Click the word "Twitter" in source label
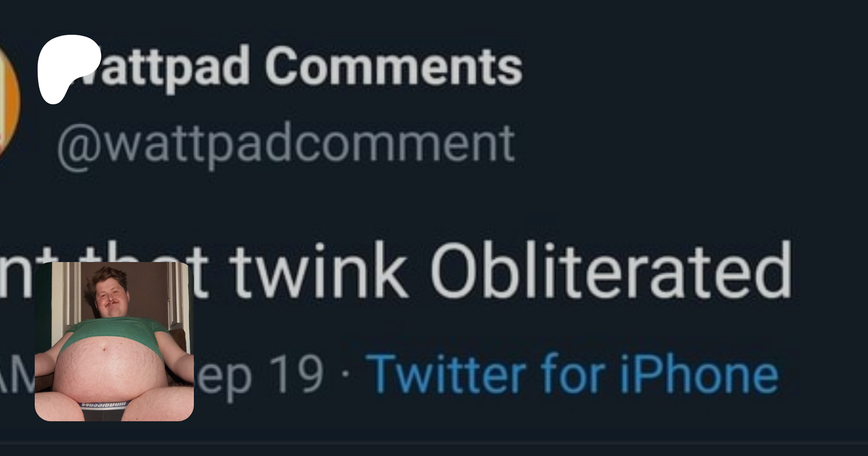Viewport: 868px width, 456px height. (x=448, y=374)
